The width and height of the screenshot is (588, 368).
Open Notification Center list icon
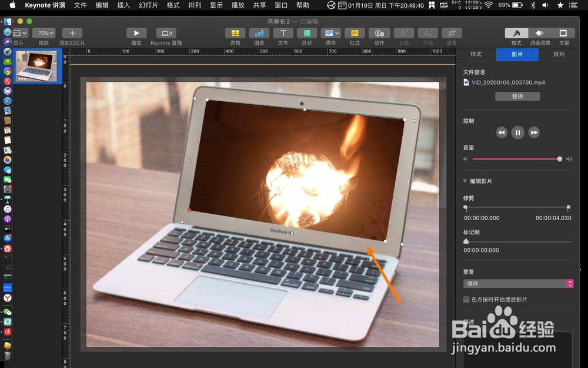(x=573, y=5)
